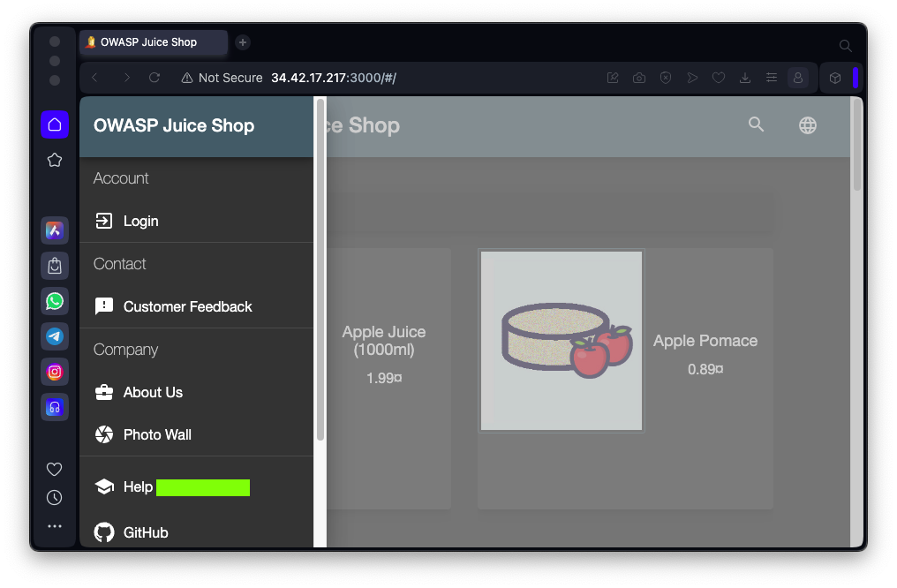The image size is (897, 588).
Task: Open the Photo Wall page
Action: tap(196, 434)
